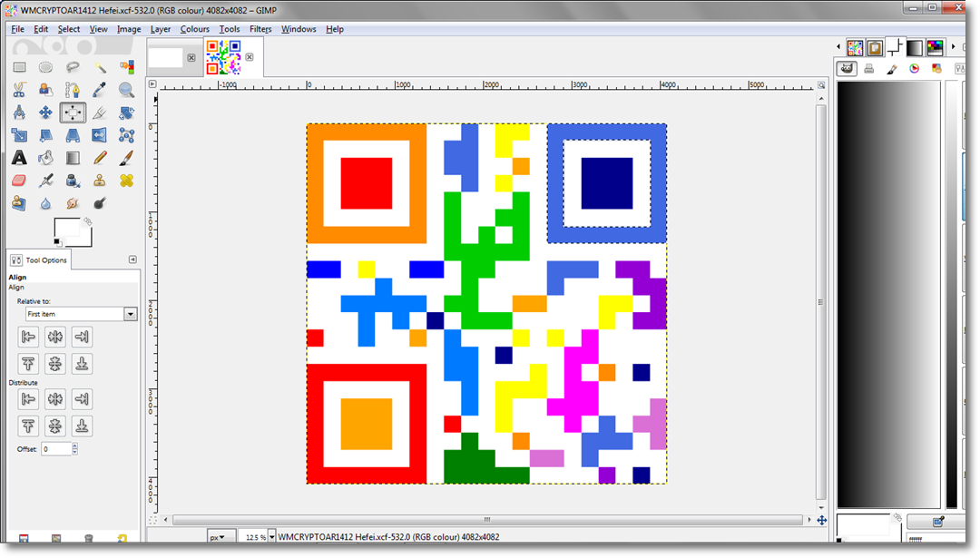Select the Colour Picker eyedropper tool
Screen dimensions: 980x558
pyautogui.click(x=100, y=90)
